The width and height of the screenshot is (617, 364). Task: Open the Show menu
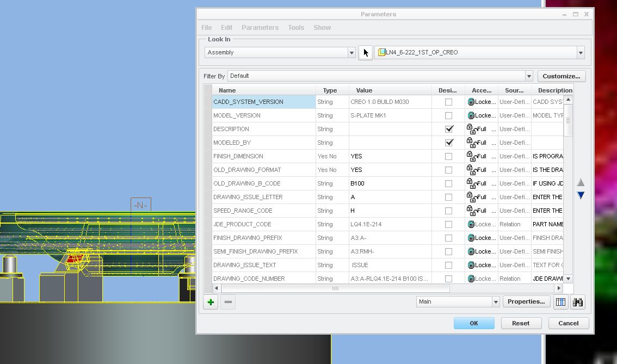pyautogui.click(x=322, y=28)
